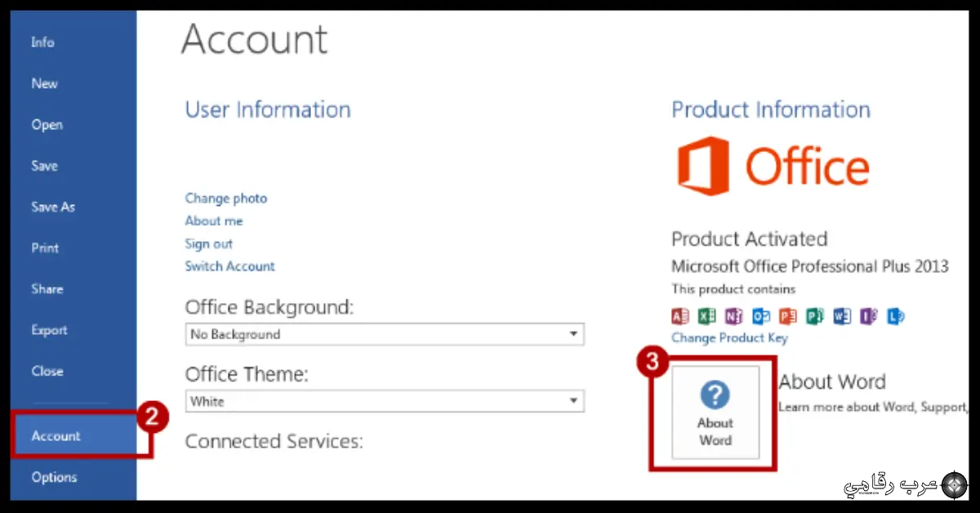Click the OneNote product icon

(734, 316)
